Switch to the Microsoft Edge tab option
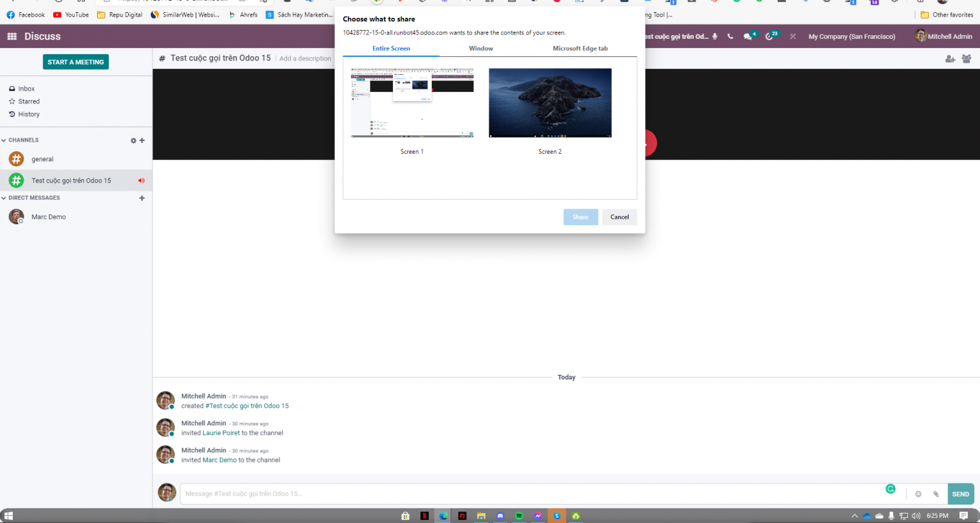The width and height of the screenshot is (980, 523). 580,48
